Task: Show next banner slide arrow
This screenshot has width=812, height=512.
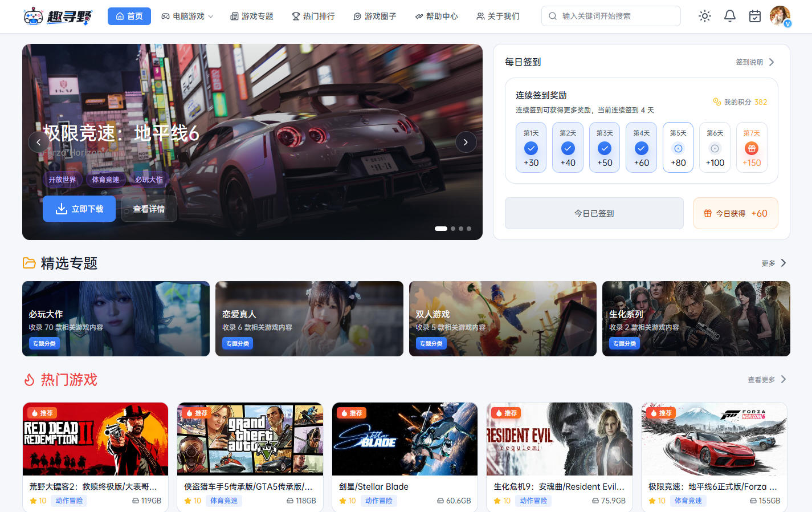Action: click(466, 142)
